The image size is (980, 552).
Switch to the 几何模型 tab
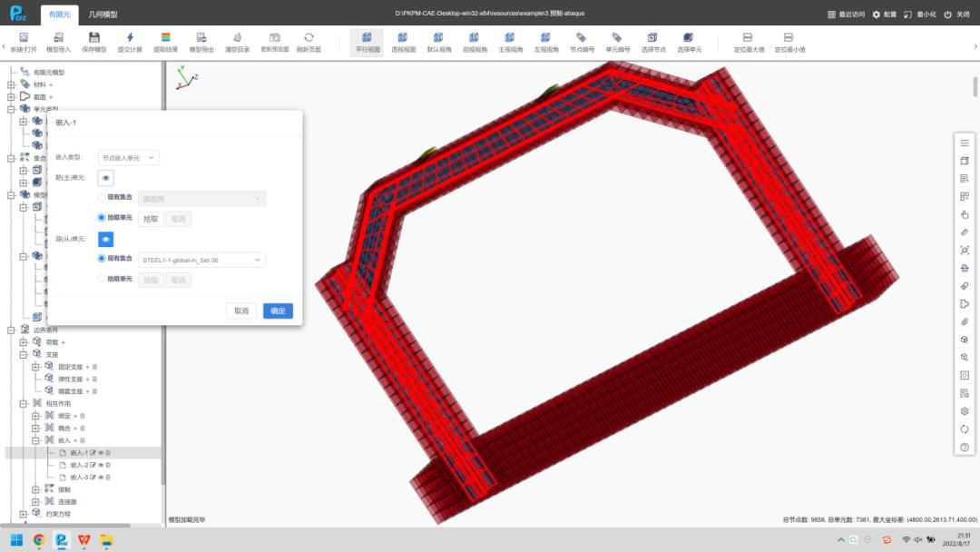[103, 15]
